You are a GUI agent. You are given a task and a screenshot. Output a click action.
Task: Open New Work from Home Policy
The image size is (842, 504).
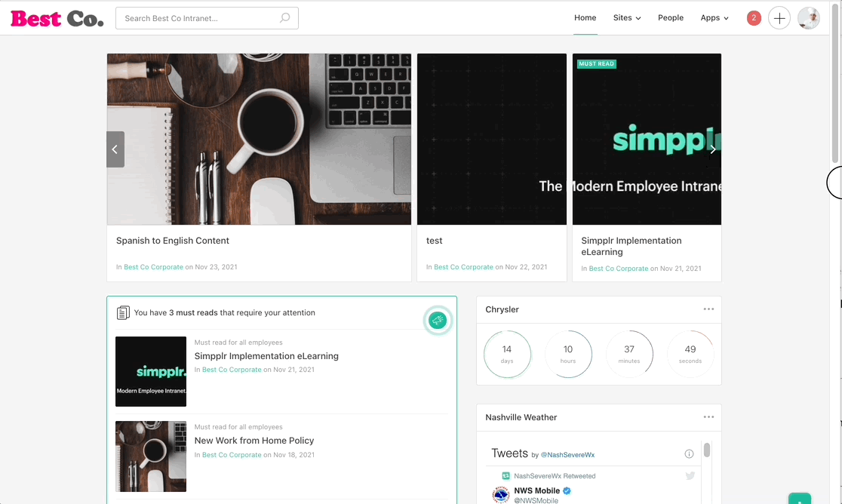[254, 440]
